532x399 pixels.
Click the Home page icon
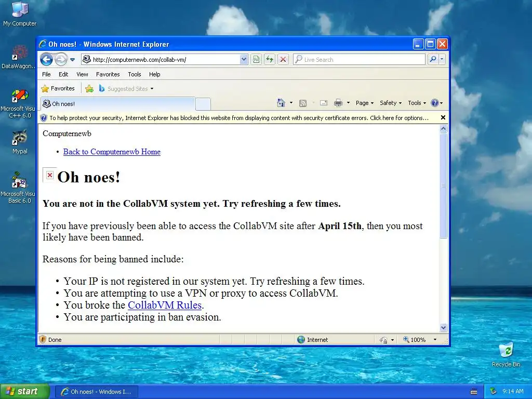[x=281, y=103]
